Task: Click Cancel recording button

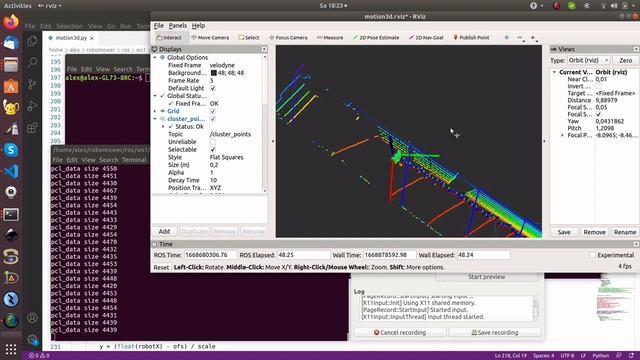Action: click(x=400, y=333)
